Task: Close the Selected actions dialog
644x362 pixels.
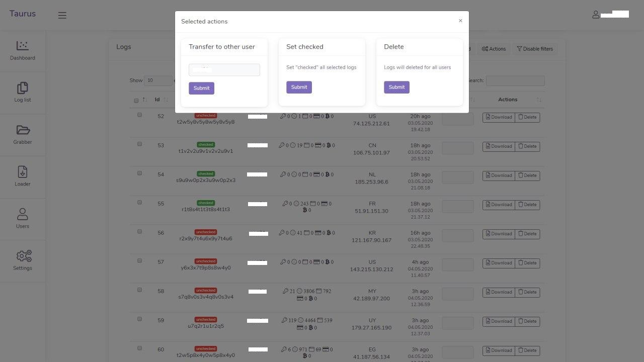Action: click(x=460, y=21)
